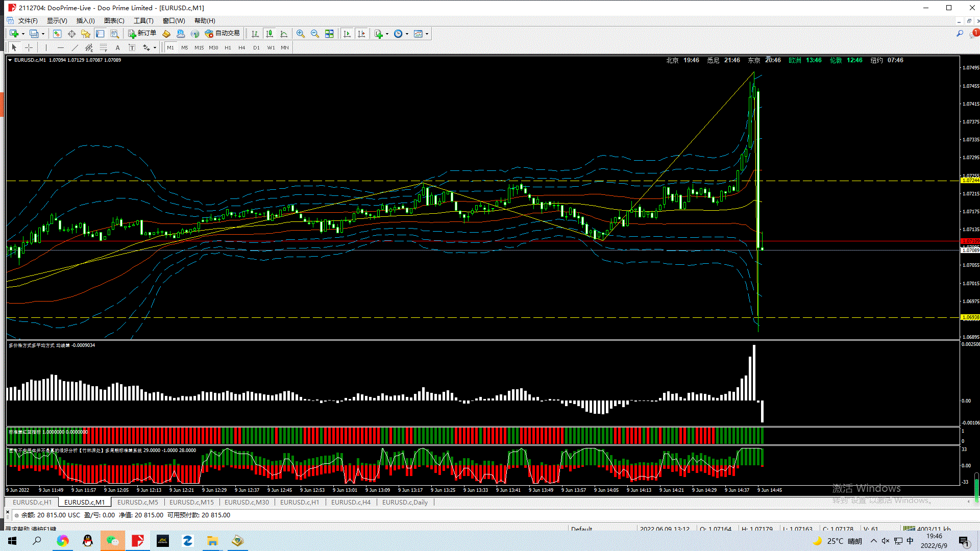The height and width of the screenshot is (551, 980).
Task: Open WeChat from the Windows taskbar
Action: tap(112, 541)
